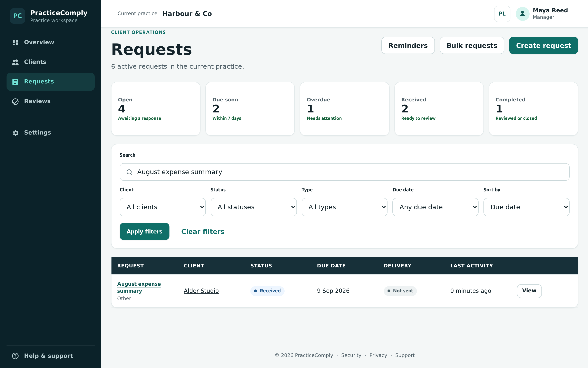Click the Not sent delivery badge
This screenshot has height=368, width=588.
click(400, 291)
